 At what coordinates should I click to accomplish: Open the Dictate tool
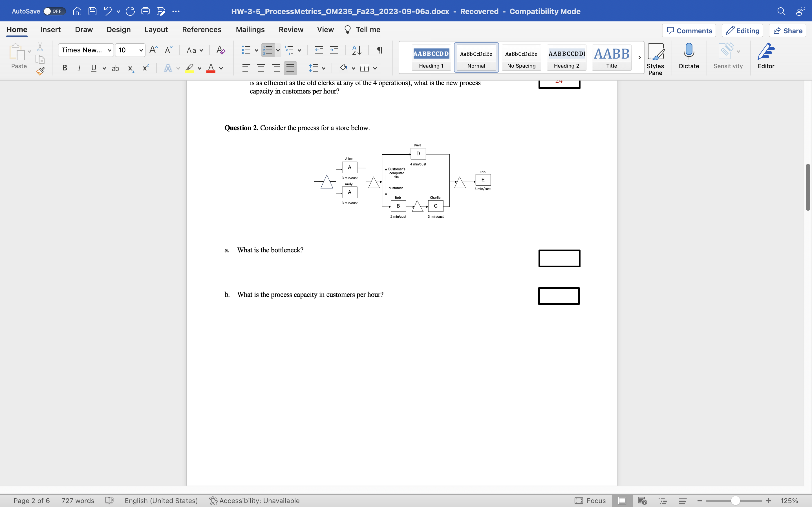point(689,56)
